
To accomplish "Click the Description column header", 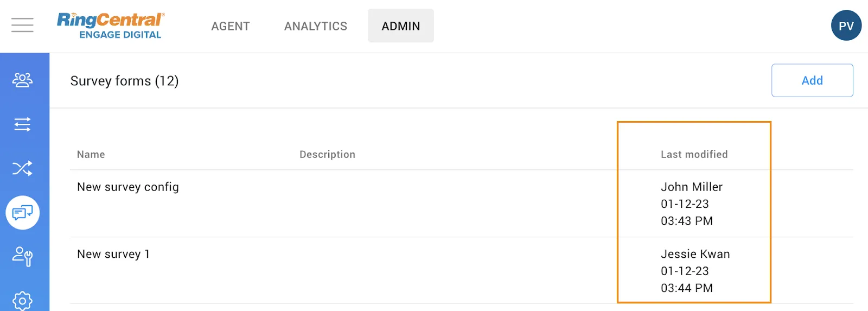I will click(327, 155).
